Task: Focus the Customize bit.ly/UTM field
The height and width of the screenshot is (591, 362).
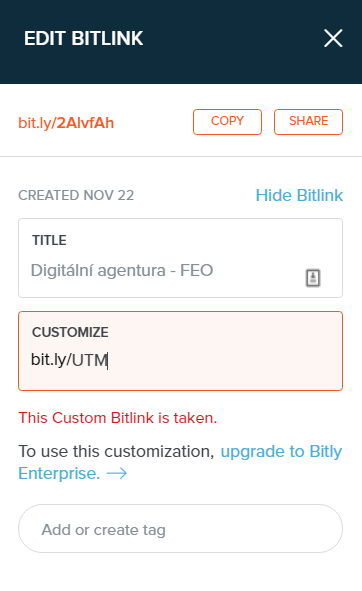Action: [180, 351]
